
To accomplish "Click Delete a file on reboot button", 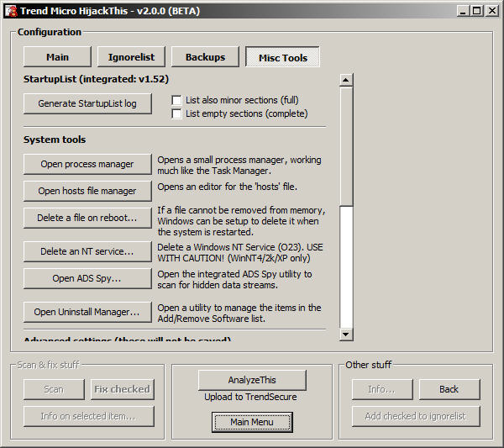I will coord(87,218).
